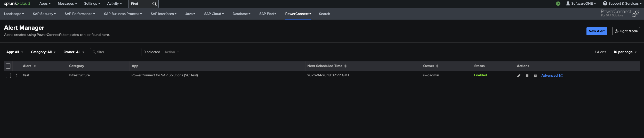
Task: Open the 10 per page dropdown
Action: click(625, 52)
